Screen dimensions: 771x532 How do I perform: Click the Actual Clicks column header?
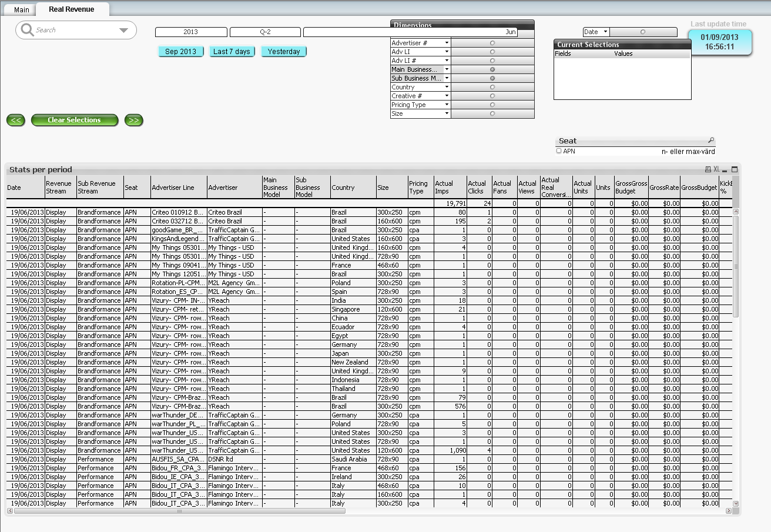pyautogui.click(x=480, y=188)
